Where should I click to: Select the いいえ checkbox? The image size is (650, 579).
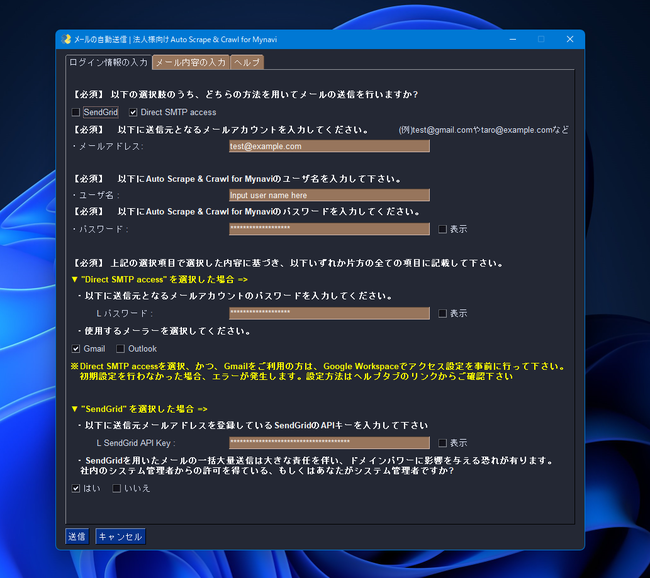click(x=117, y=488)
